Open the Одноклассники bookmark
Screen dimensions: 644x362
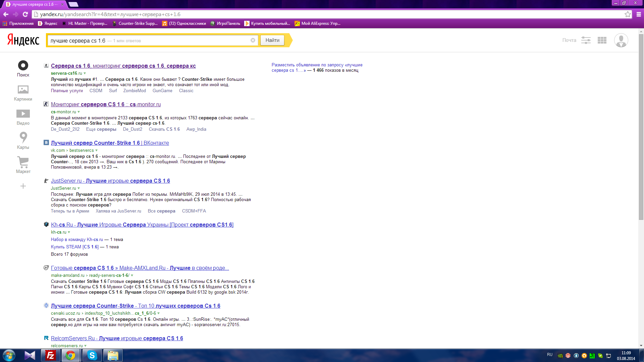click(184, 23)
